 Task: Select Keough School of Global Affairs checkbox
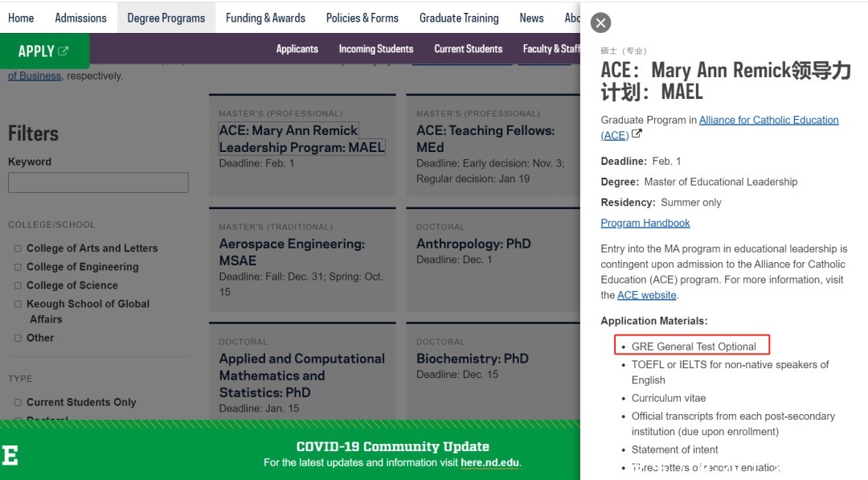click(x=17, y=304)
